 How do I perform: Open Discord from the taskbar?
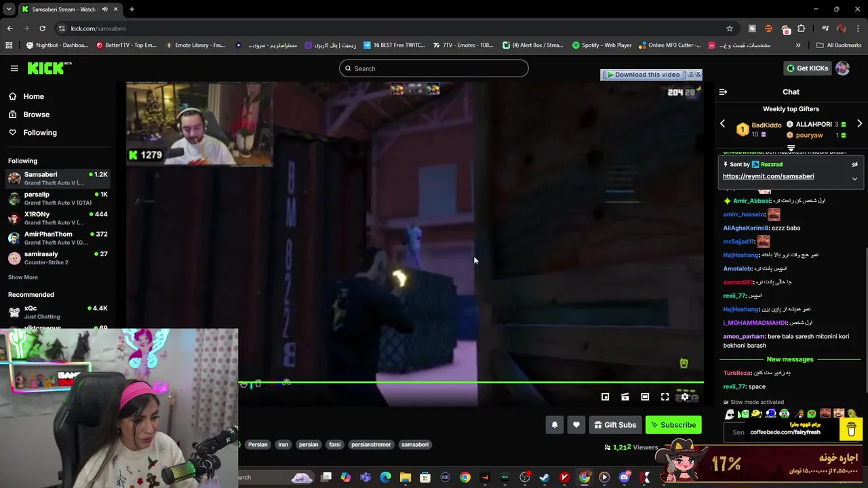coord(625,477)
